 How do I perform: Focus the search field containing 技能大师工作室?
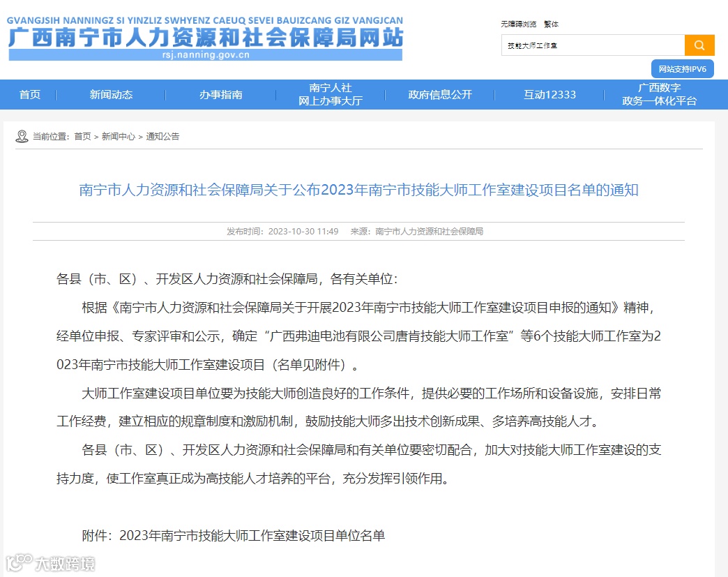[593, 45]
